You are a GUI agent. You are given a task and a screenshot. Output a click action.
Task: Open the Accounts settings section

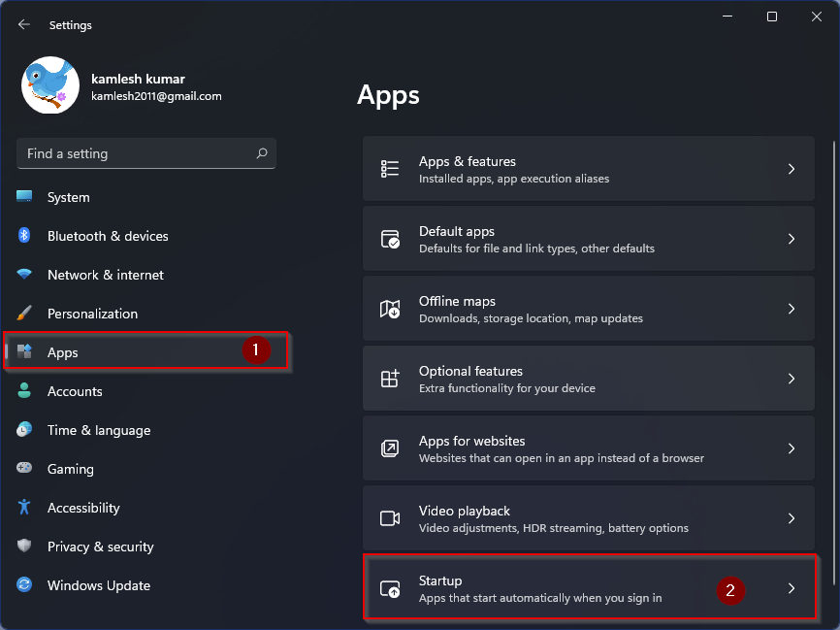coord(75,391)
